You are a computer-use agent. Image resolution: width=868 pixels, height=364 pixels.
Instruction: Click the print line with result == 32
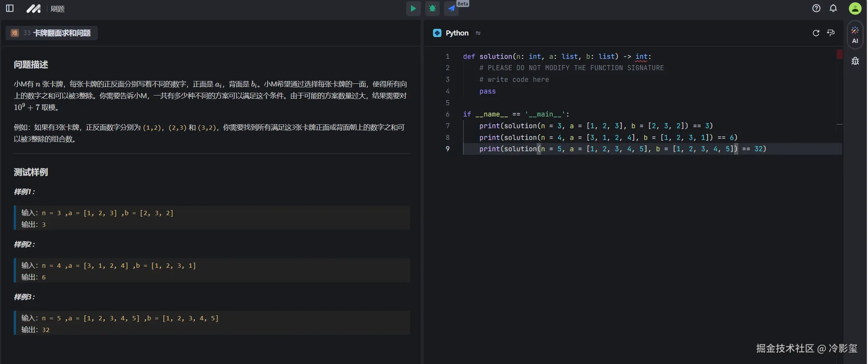point(623,149)
